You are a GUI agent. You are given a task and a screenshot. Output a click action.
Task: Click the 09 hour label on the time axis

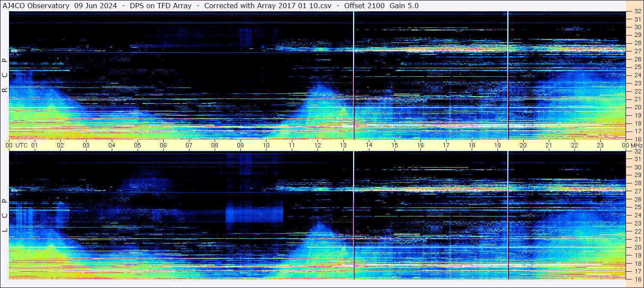(x=240, y=145)
